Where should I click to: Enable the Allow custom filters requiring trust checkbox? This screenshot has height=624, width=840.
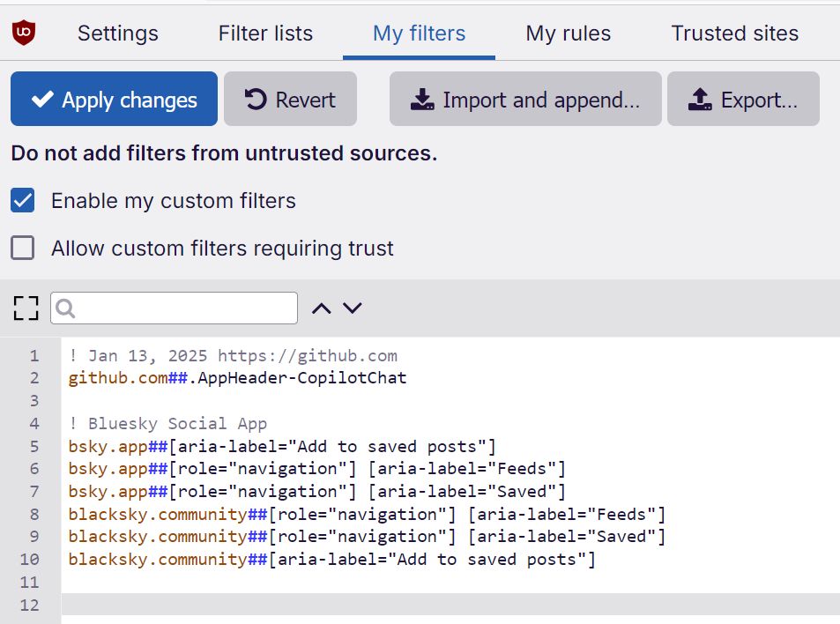[x=22, y=248]
